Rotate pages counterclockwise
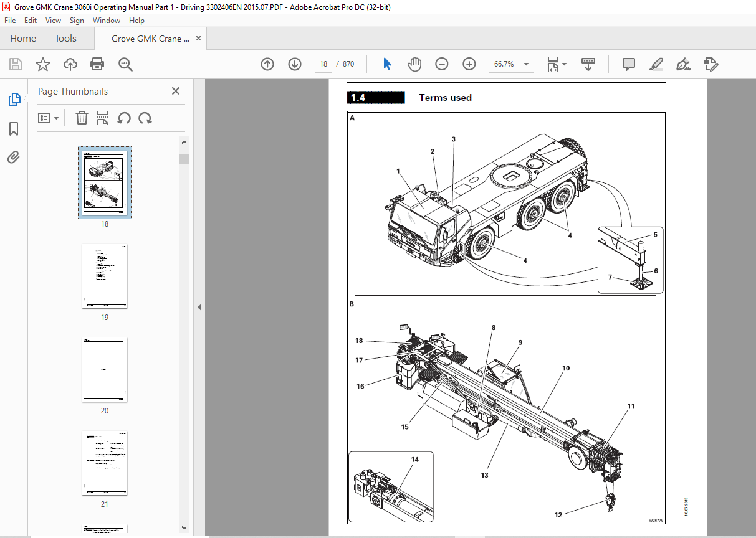 [124, 118]
